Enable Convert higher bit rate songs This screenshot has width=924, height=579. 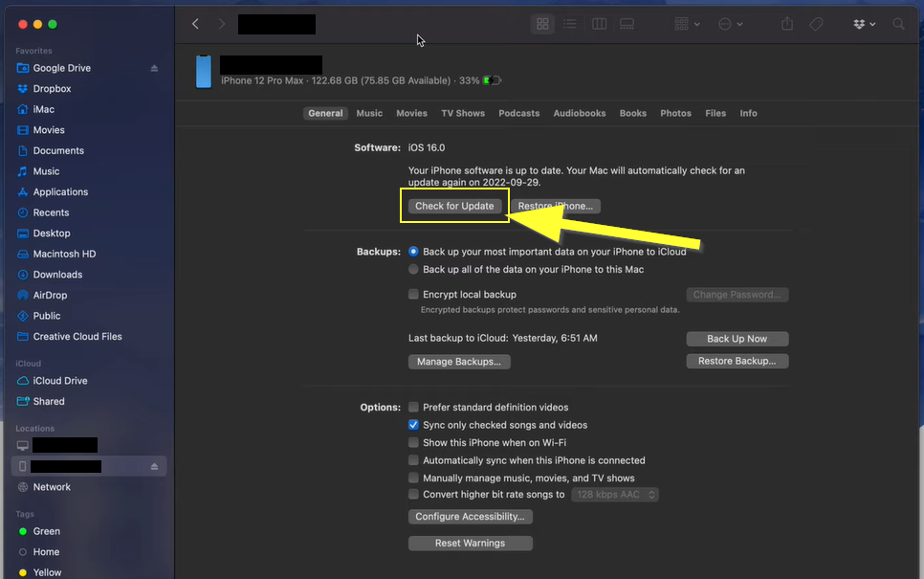[413, 494]
